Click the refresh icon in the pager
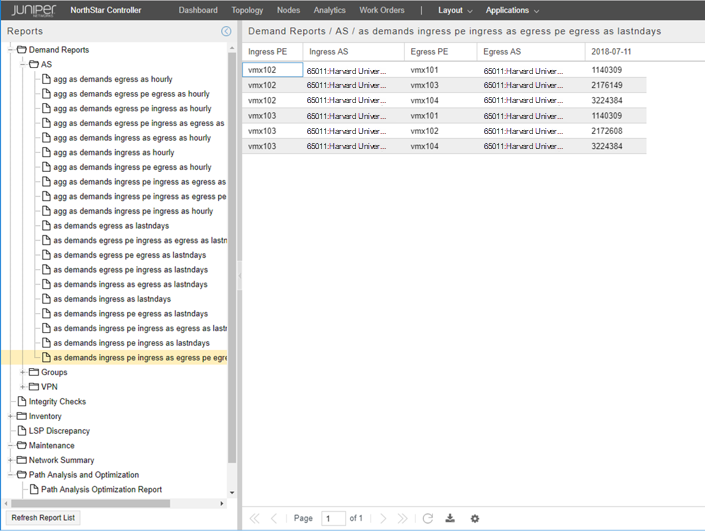This screenshot has width=705, height=532. [427, 518]
